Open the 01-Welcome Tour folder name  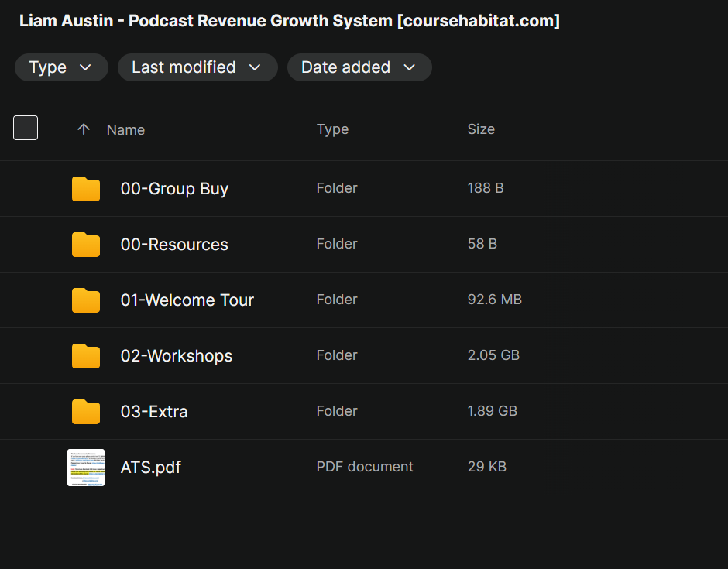point(187,300)
